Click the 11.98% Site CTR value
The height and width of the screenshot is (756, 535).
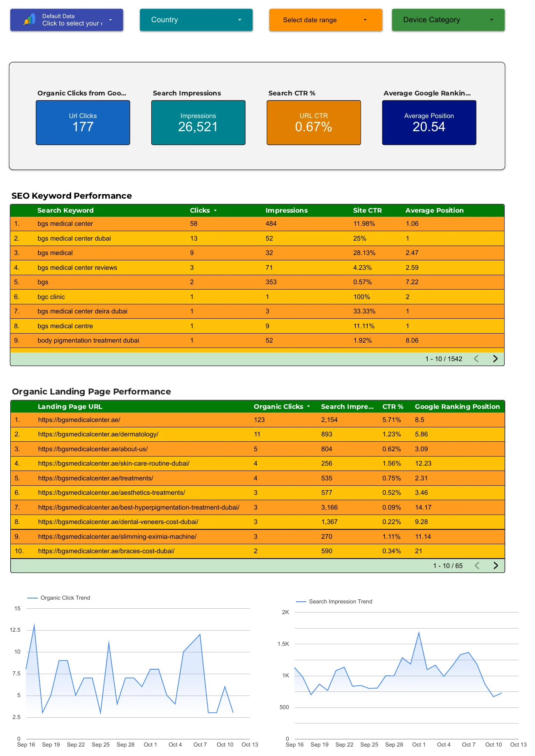364,224
